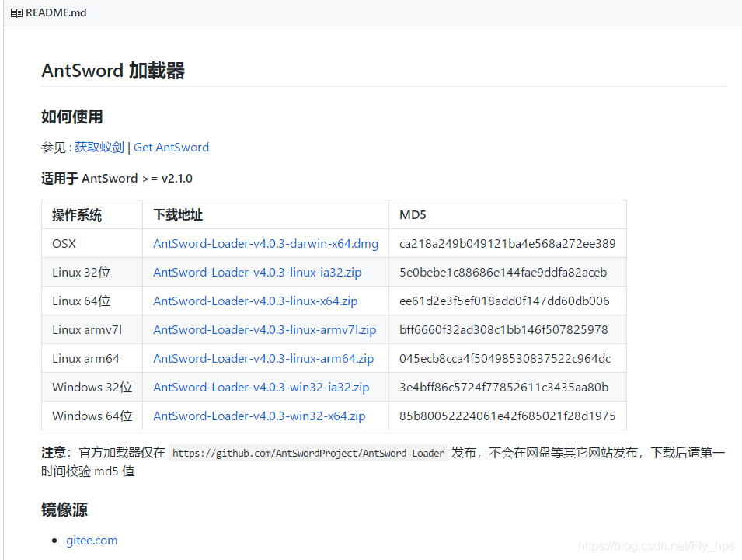
Task: Download AntSword-Loader-v4.0.3-win32-x64.zip
Action: [260, 416]
